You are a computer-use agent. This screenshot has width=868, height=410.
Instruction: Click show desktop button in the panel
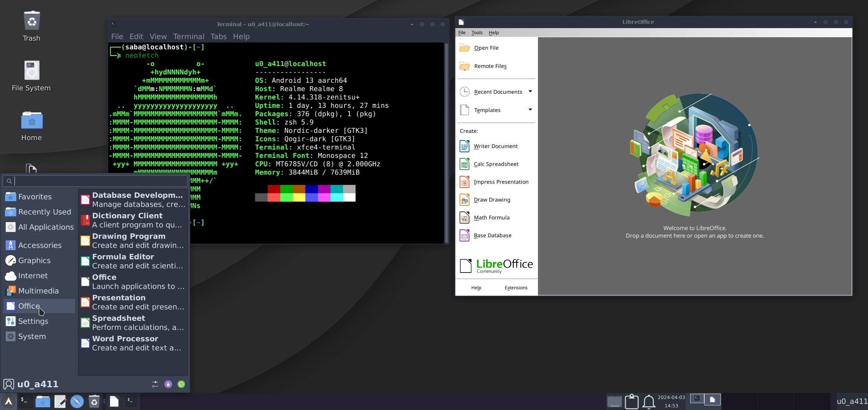[614, 401]
